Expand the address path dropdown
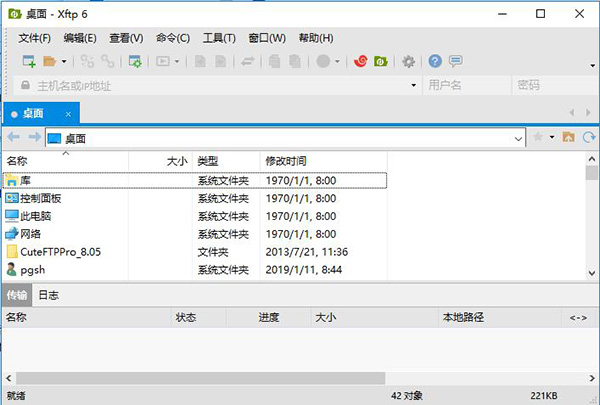Image resolution: width=600 pixels, height=405 pixels. 518,137
